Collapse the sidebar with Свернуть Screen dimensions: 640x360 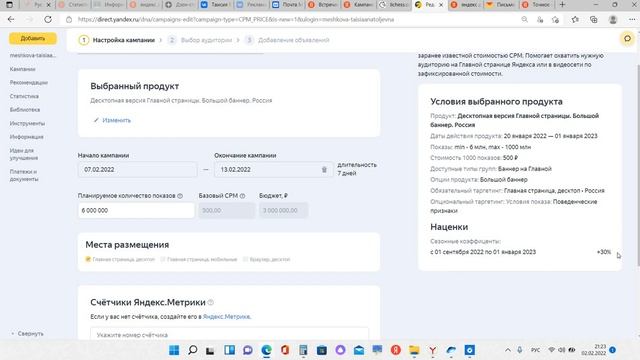27,333
